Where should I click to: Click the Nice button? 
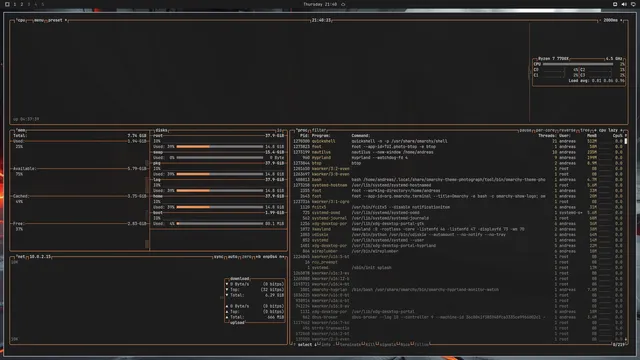click(x=405, y=344)
